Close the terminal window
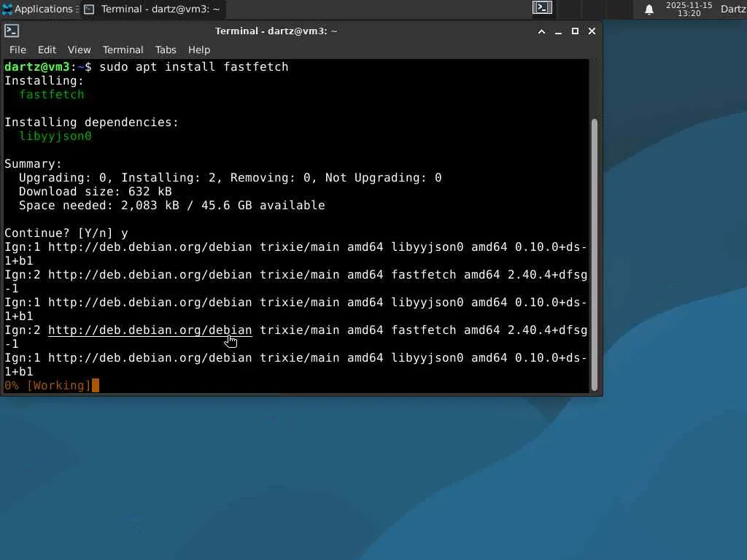 592,31
